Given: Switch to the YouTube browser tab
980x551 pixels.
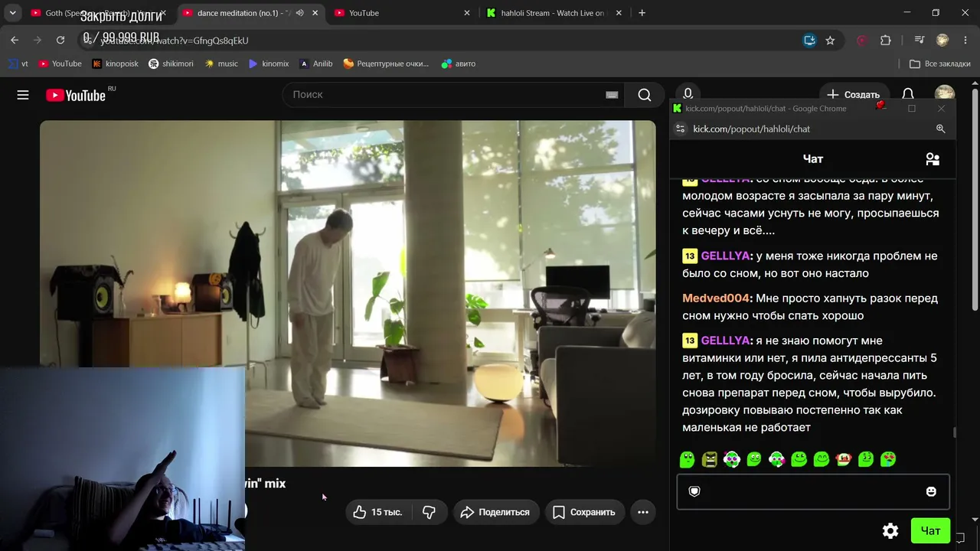Looking at the screenshot, I should (403, 13).
